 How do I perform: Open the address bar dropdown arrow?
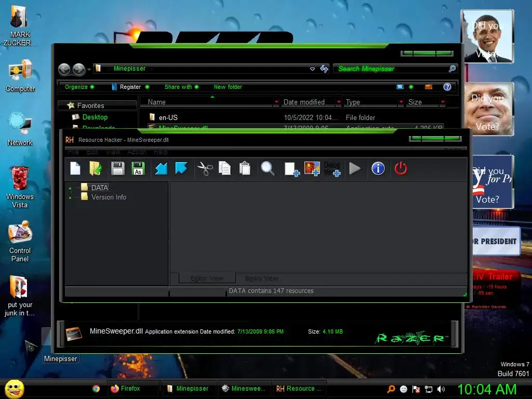tap(312, 69)
